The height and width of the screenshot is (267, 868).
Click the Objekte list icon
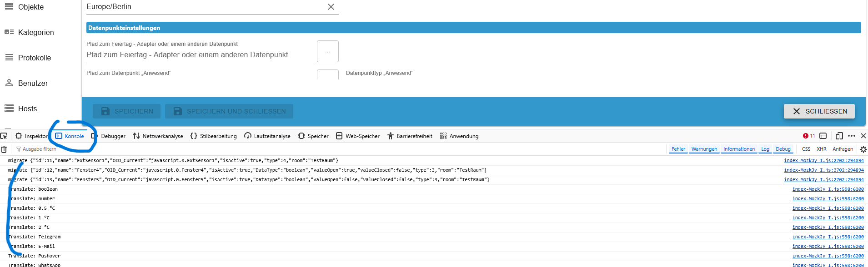pos(9,6)
